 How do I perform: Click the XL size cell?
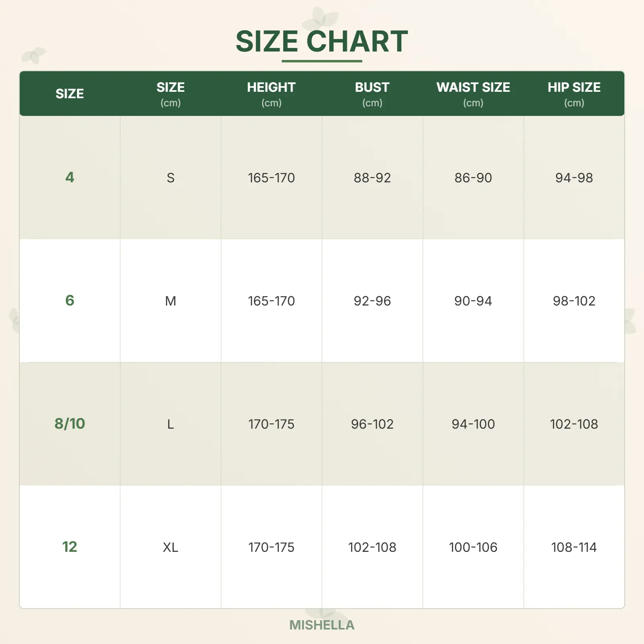[171, 547]
